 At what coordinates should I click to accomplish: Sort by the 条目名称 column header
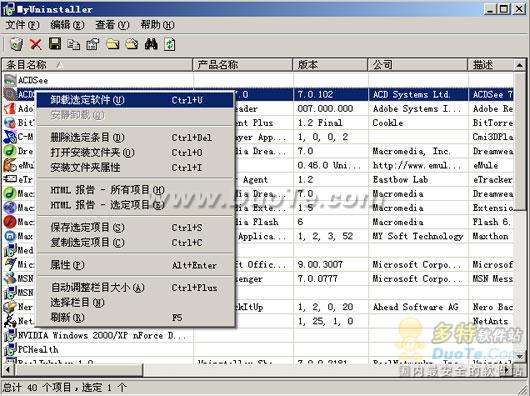pos(97,65)
